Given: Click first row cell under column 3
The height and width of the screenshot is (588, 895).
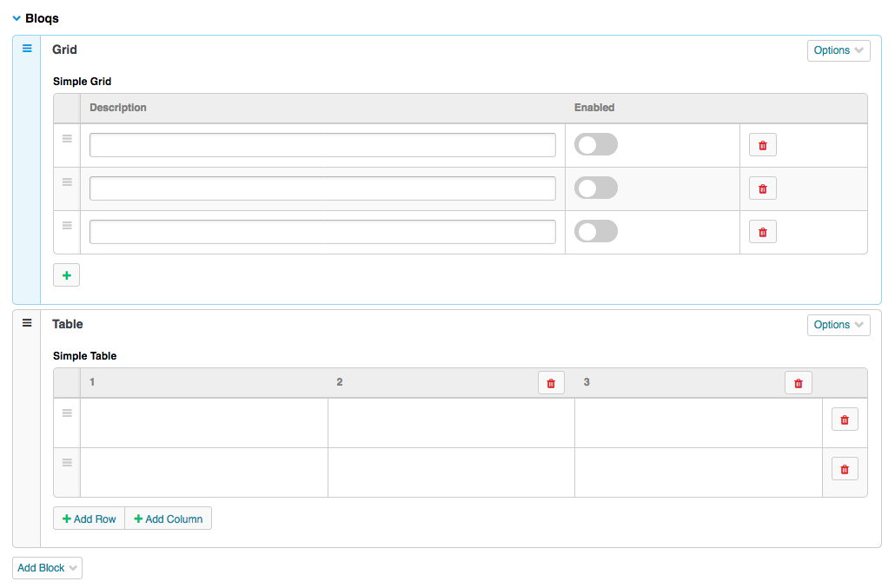Looking at the screenshot, I should 698,423.
